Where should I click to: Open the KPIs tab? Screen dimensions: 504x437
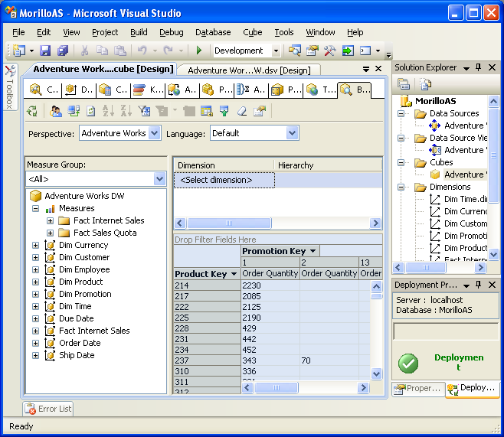click(x=148, y=90)
